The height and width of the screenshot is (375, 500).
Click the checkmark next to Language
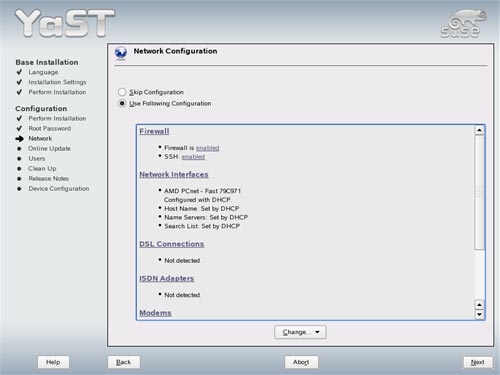19,72
